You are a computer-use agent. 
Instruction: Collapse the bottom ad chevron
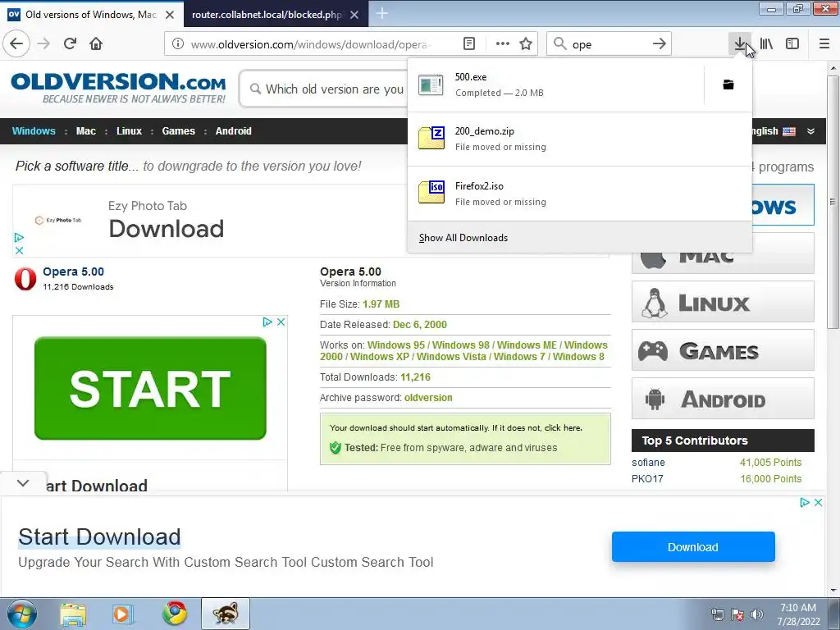23,482
